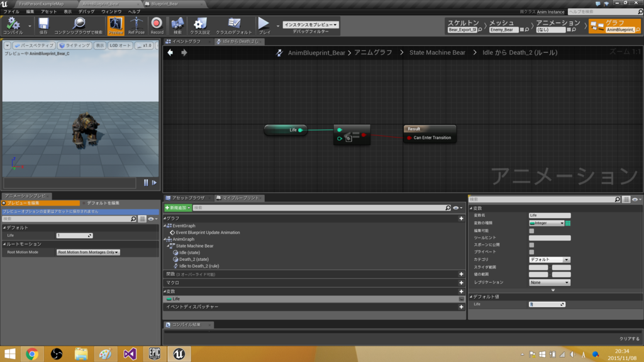The width and height of the screenshot is (644, 362).
Task: Open アセット menu
Action: tap(48, 12)
